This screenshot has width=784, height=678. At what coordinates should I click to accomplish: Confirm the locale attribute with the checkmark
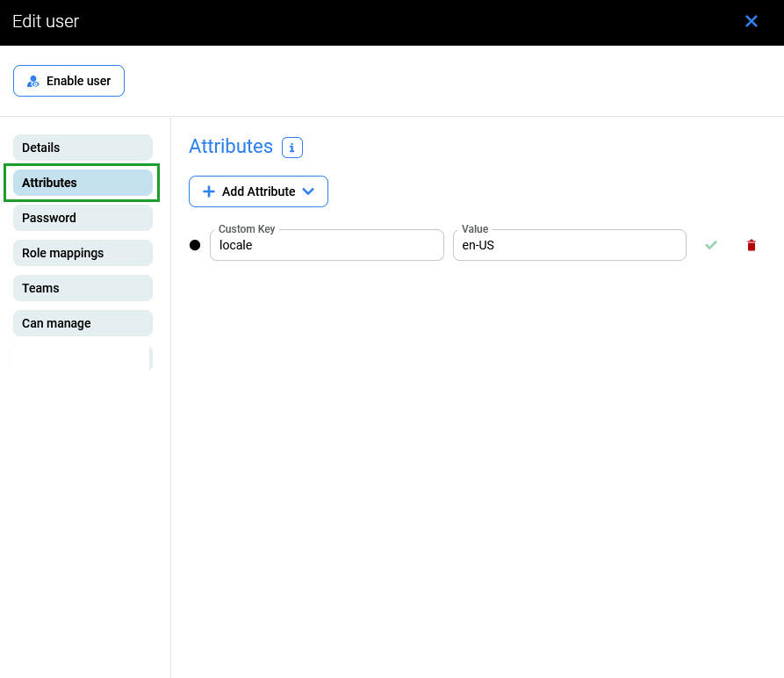pos(711,245)
